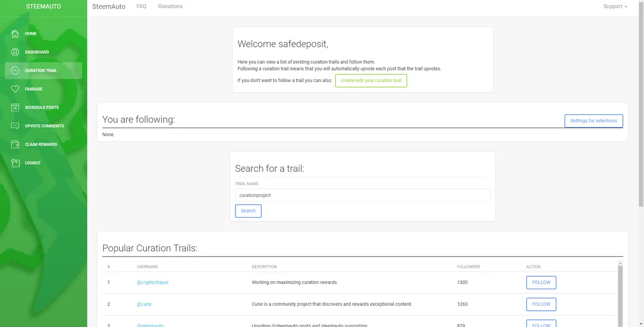644x327 pixels.
Task: Click the Home house icon in sidebar
Action: pyautogui.click(x=15, y=34)
